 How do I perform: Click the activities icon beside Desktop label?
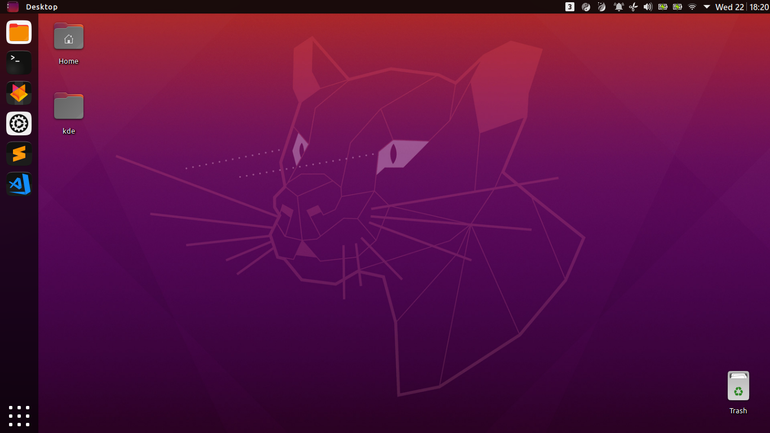[x=13, y=7]
